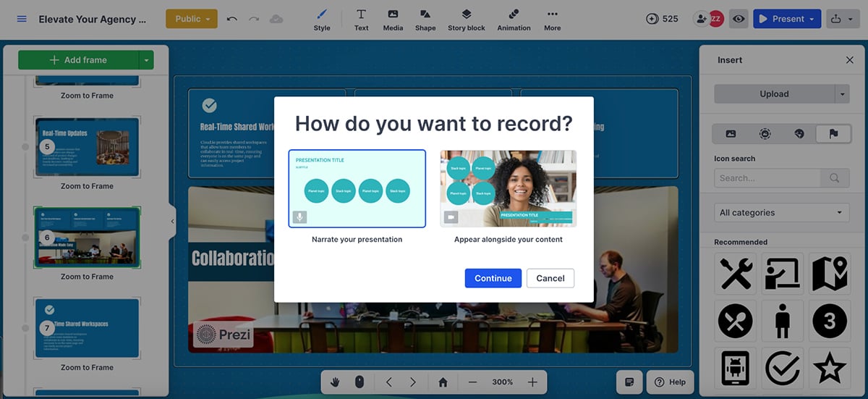Insert the standing person icon
868x399 pixels.
[782, 320]
